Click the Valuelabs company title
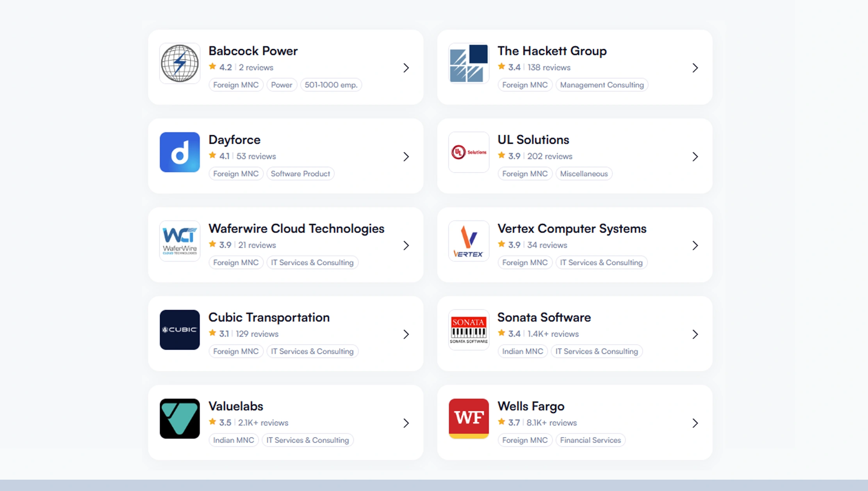The height and width of the screenshot is (491, 868). tap(236, 406)
